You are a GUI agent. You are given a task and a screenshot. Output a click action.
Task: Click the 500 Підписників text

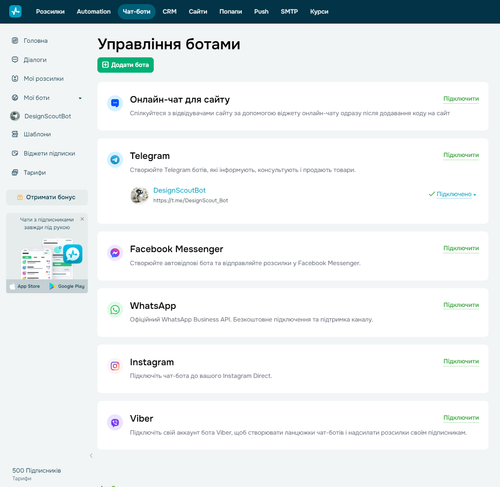click(x=37, y=470)
